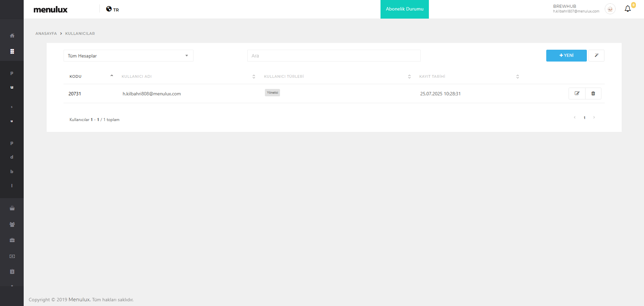Click the edit icon for user 20731
This screenshot has width=644, height=306.
[x=577, y=93]
